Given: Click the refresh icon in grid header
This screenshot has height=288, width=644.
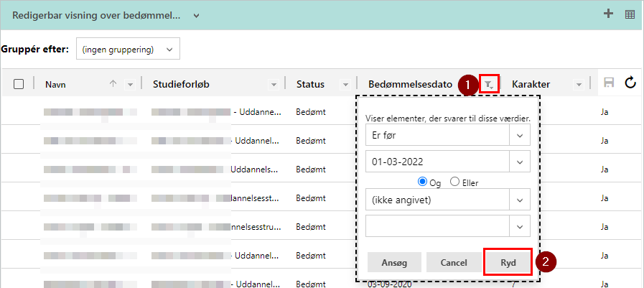Looking at the screenshot, I should click(630, 83).
